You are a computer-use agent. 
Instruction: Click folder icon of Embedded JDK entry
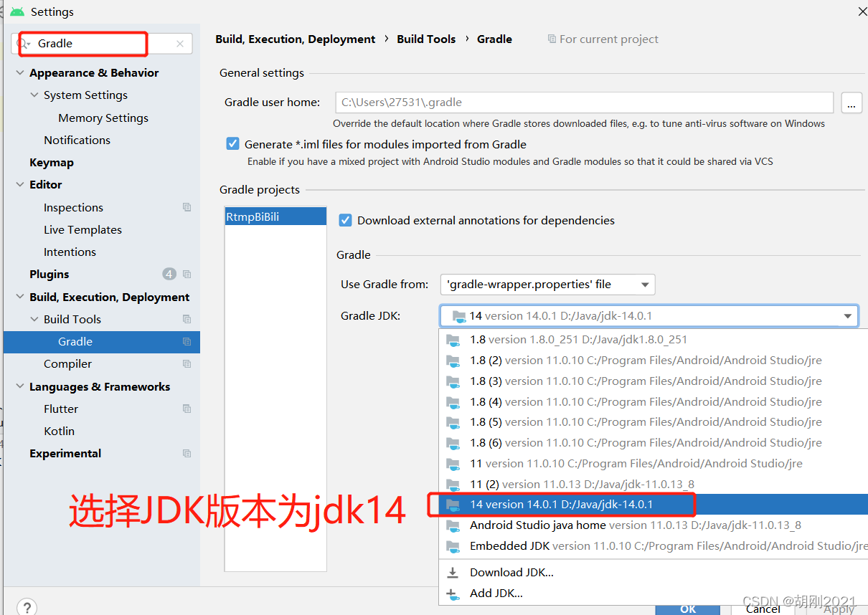(x=453, y=546)
